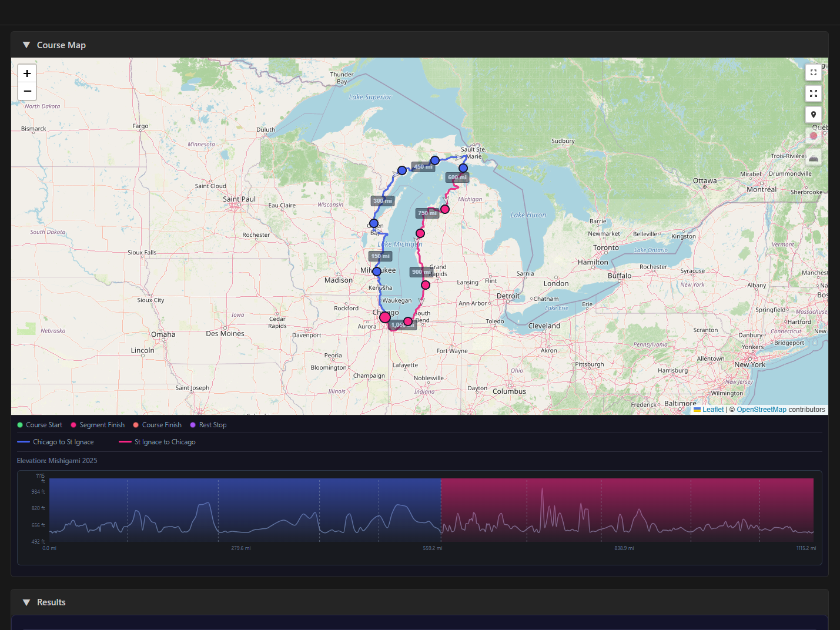This screenshot has width=840, height=630.
Task: Toggle the Chicago to St Ignace legend item
Action: click(x=56, y=442)
